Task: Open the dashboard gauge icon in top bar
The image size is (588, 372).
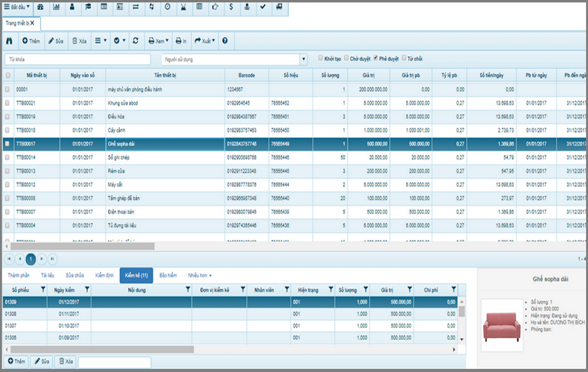Action: 41,7
